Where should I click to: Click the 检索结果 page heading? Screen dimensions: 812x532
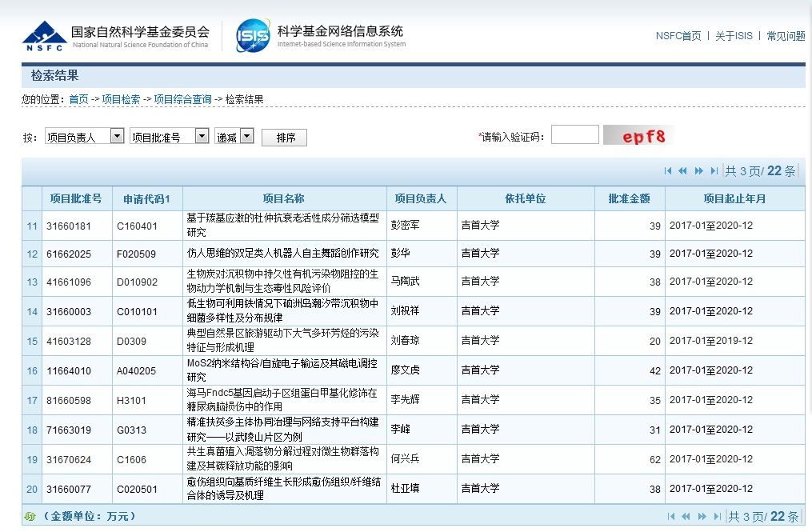tap(55, 76)
